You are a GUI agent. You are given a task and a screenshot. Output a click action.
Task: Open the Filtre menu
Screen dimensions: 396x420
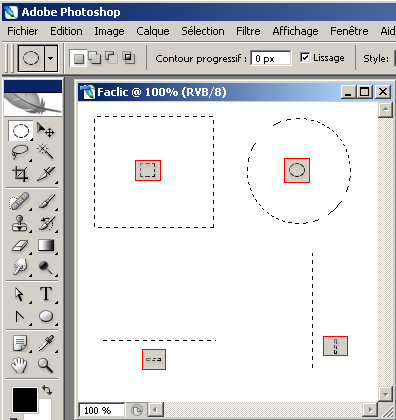tap(248, 31)
